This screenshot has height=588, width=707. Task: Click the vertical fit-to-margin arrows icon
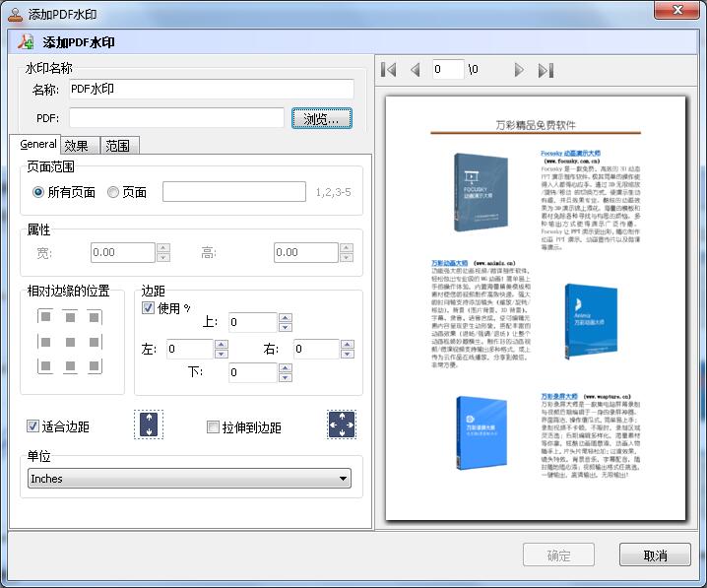[147, 425]
